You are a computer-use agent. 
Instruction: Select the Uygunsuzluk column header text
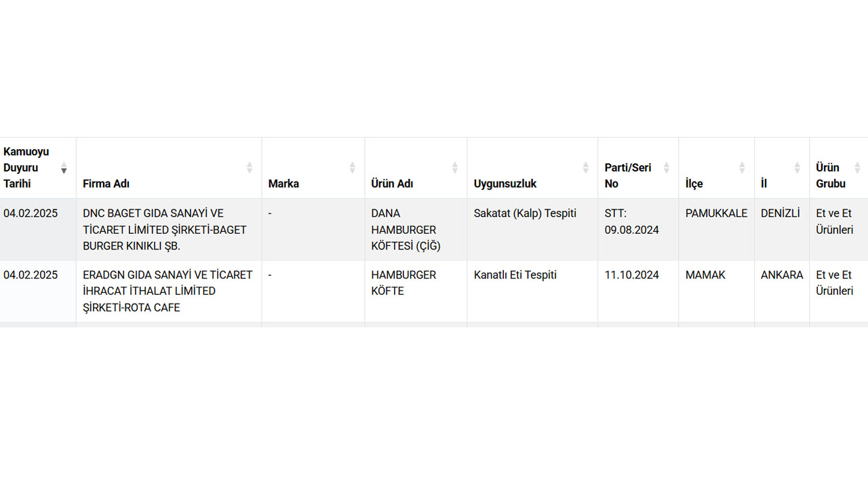(x=505, y=184)
